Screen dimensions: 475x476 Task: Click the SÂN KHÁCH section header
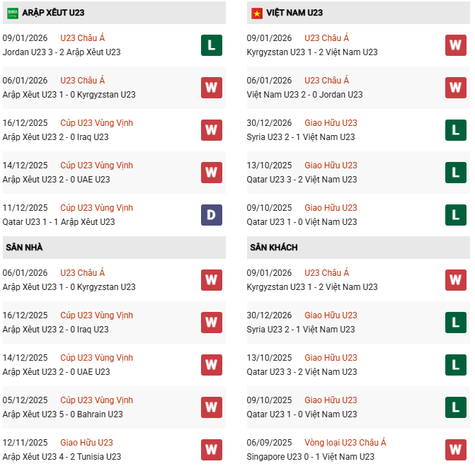pyautogui.click(x=273, y=248)
